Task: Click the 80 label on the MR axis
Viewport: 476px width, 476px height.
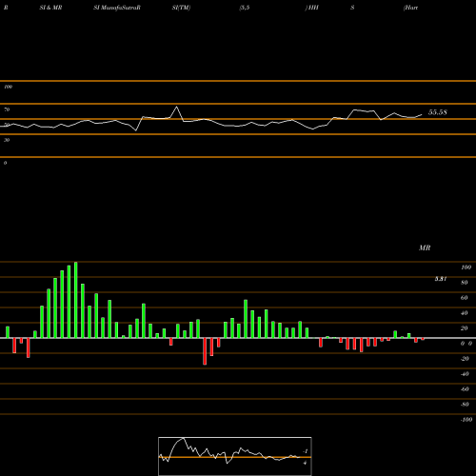Action: [x=465, y=283]
